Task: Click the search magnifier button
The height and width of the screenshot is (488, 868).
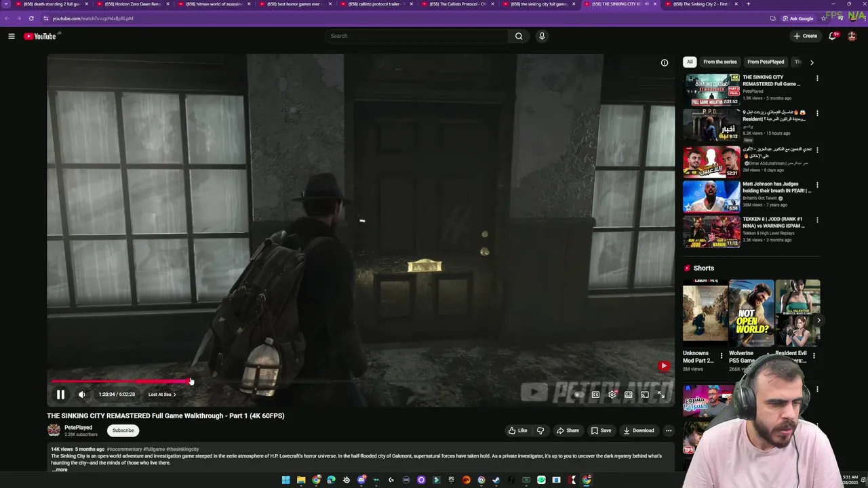Action: [519, 36]
